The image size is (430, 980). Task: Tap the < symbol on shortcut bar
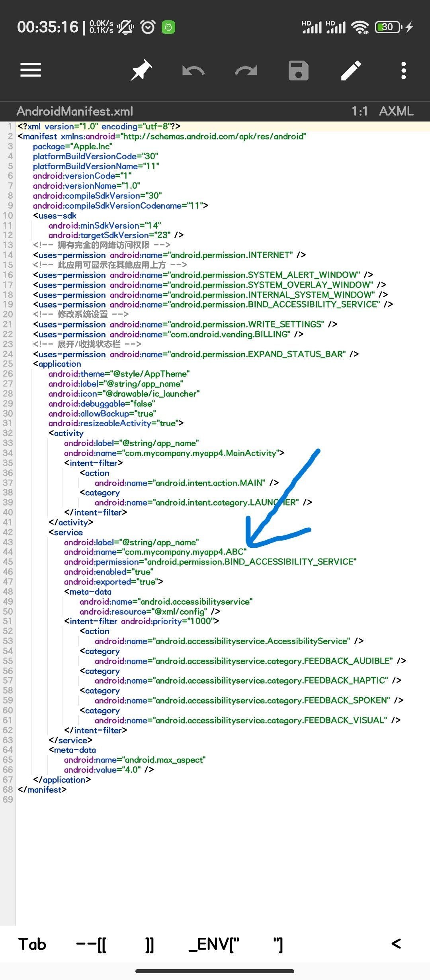pyautogui.click(x=396, y=943)
